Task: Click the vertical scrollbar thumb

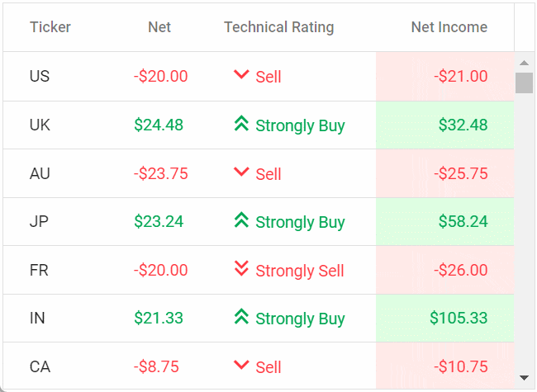Action: [524, 83]
